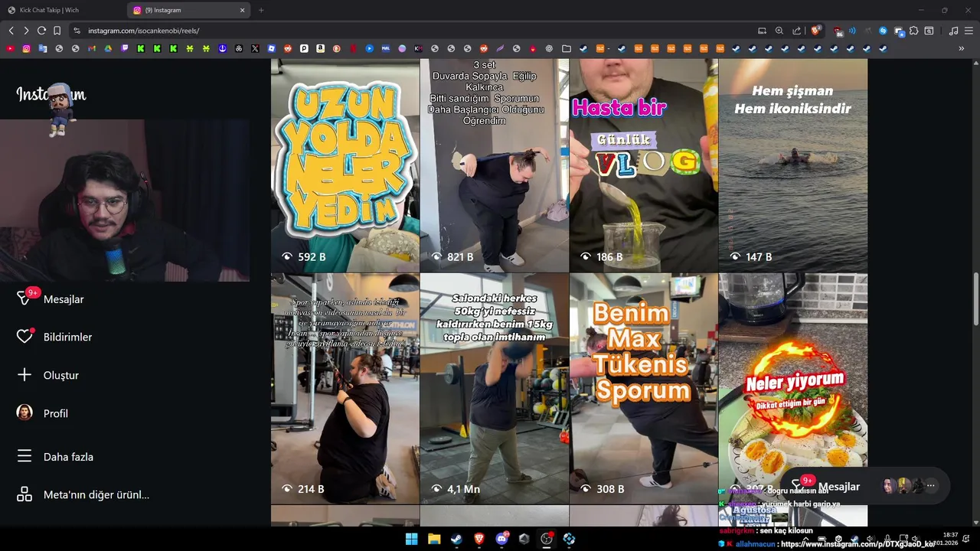Click the Mesajlar messenger icon in sidebar

(x=24, y=298)
